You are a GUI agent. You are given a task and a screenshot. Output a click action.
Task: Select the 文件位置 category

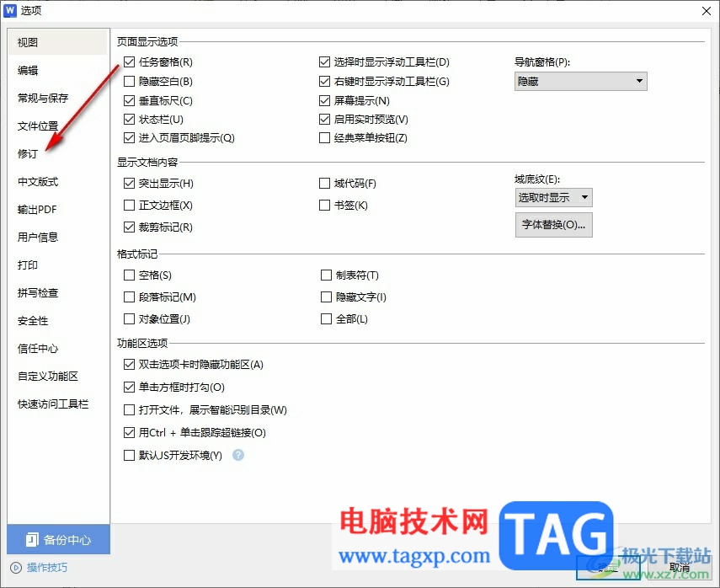pyautogui.click(x=58, y=126)
